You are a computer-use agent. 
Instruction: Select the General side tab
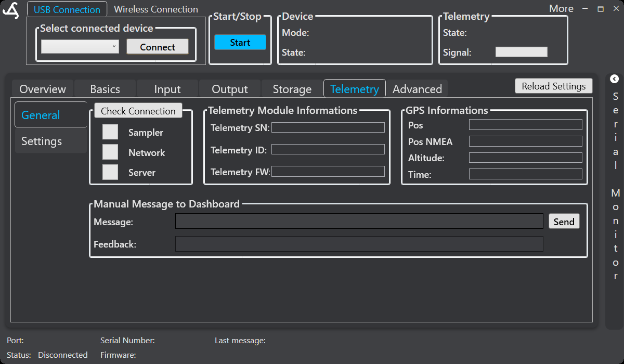click(x=51, y=115)
